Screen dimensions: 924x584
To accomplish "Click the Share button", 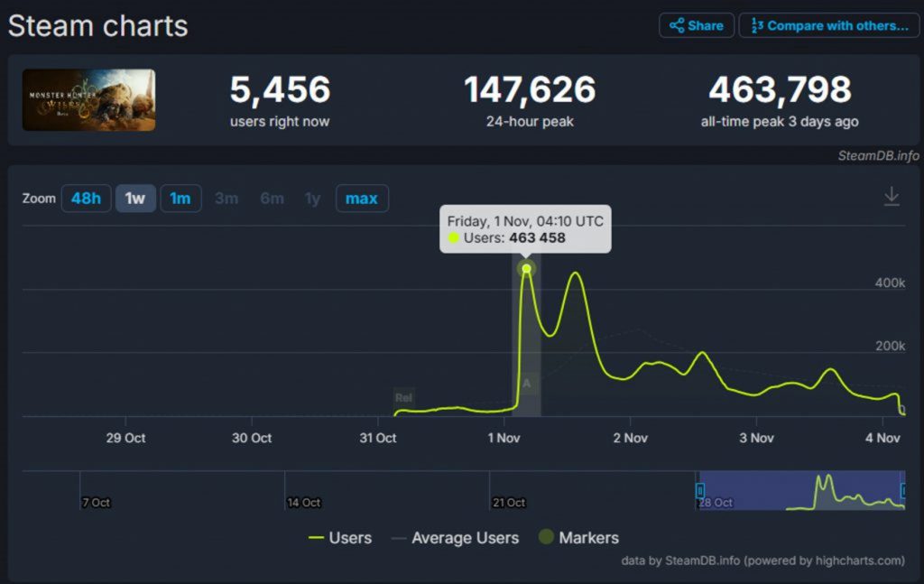I will (x=697, y=25).
